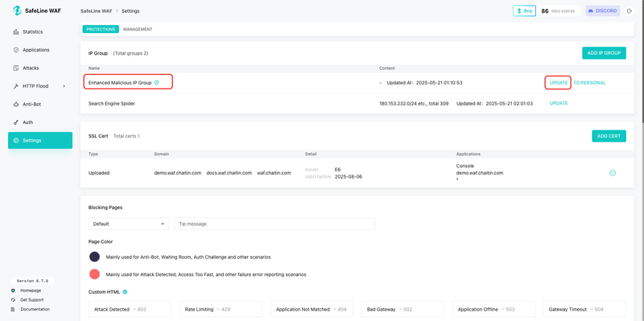Update the Enhanced Malicious IP Group
The height and width of the screenshot is (321, 644).
point(559,83)
